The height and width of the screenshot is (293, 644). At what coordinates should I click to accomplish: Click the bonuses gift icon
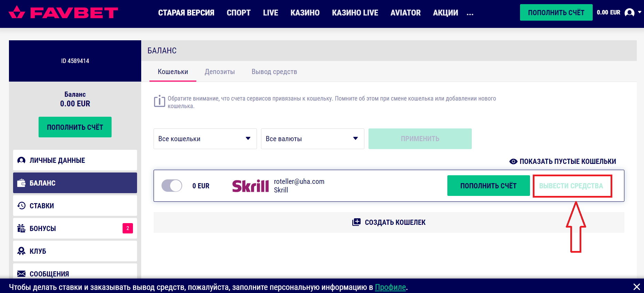click(x=21, y=228)
